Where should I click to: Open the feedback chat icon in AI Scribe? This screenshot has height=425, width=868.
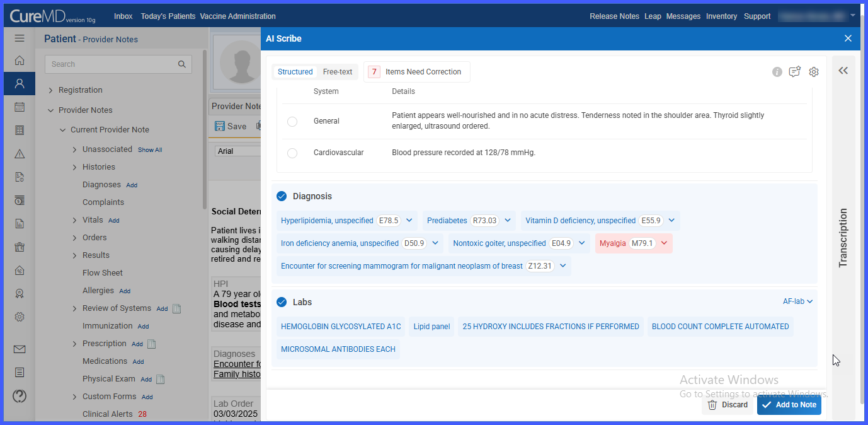tap(795, 72)
